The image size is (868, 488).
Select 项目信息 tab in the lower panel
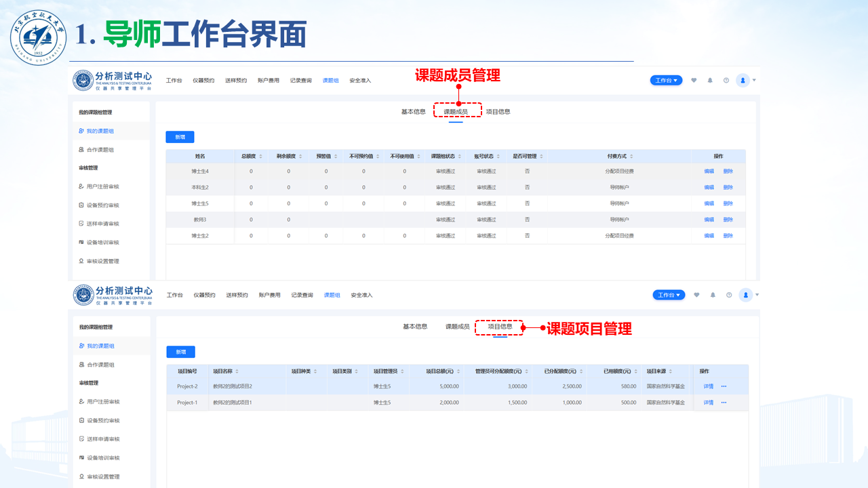tap(500, 327)
